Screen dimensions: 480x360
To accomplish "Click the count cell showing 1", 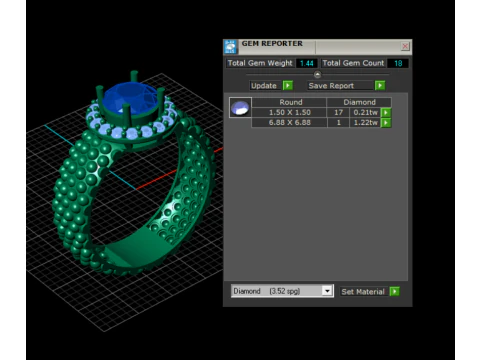I will pyautogui.click(x=338, y=123).
